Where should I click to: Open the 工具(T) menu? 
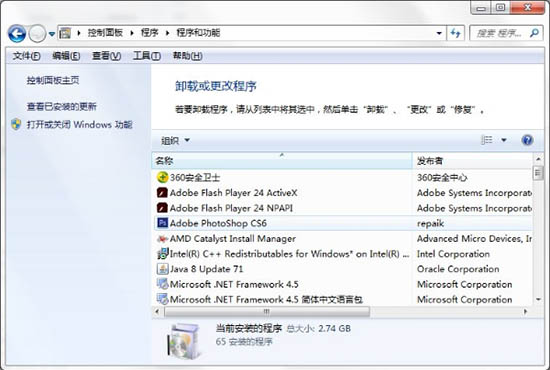[x=147, y=56]
